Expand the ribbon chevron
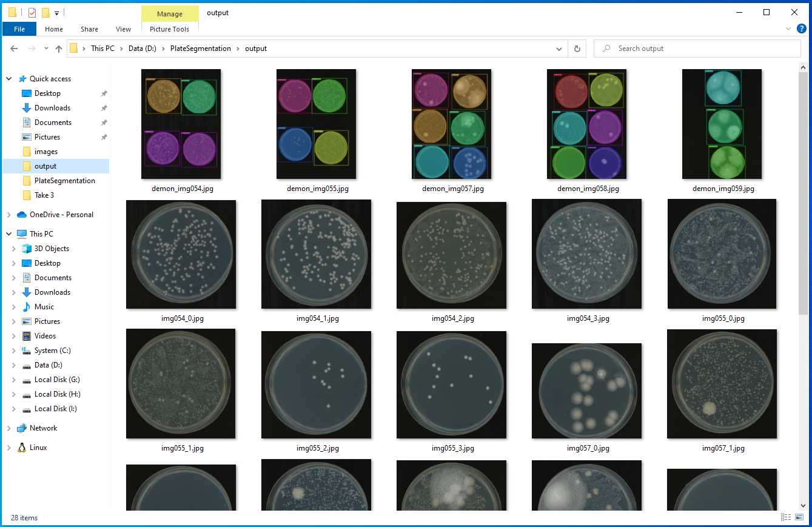This screenshot has height=527, width=812. click(788, 29)
